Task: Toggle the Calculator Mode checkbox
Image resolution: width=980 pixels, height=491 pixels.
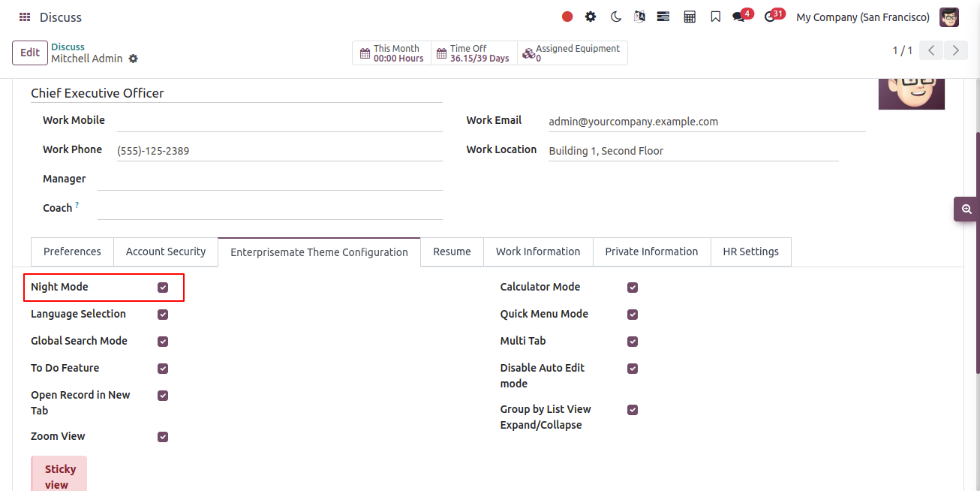Action: (x=633, y=288)
